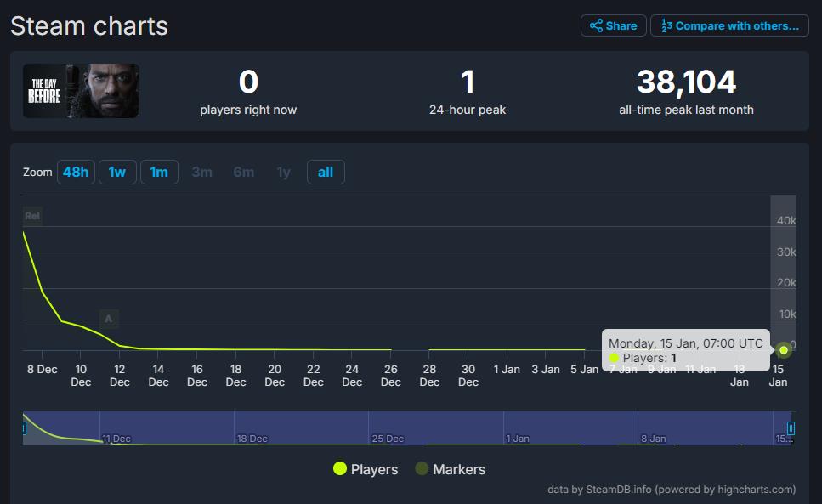Open Compare with others dialog
Screen dimensions: 822x504
click(728, 25)
